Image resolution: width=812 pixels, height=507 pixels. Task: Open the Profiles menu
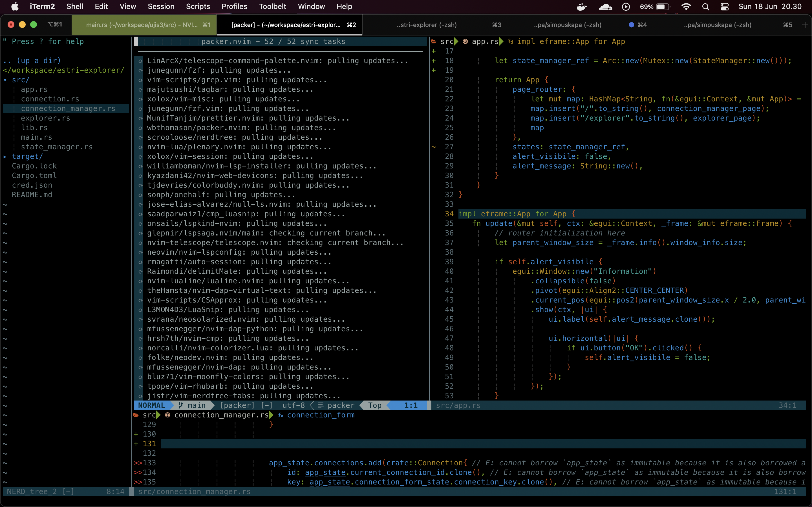(234, 7)
